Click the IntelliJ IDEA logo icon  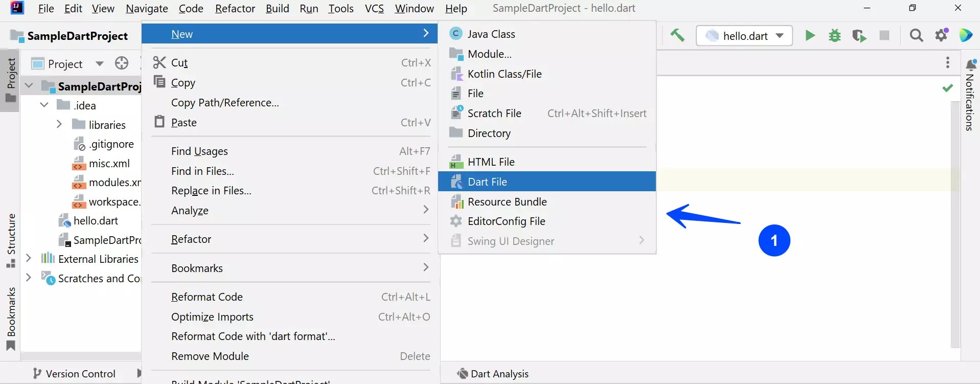[x=17, y=8]
